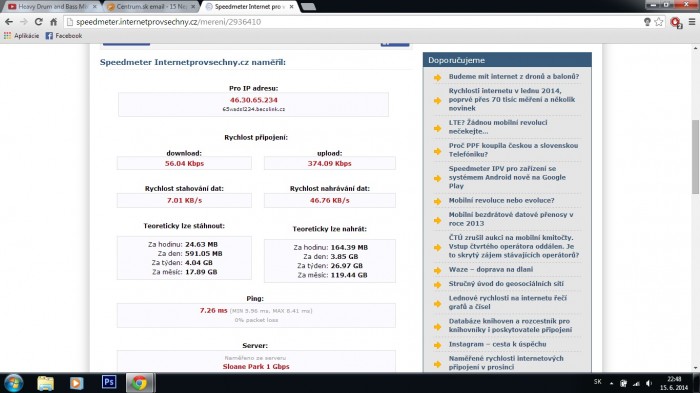Image resolution: width=700 pixels, height=393 pixels.
Task: Open the Facebook bookmark
Action: pos(64,35)
